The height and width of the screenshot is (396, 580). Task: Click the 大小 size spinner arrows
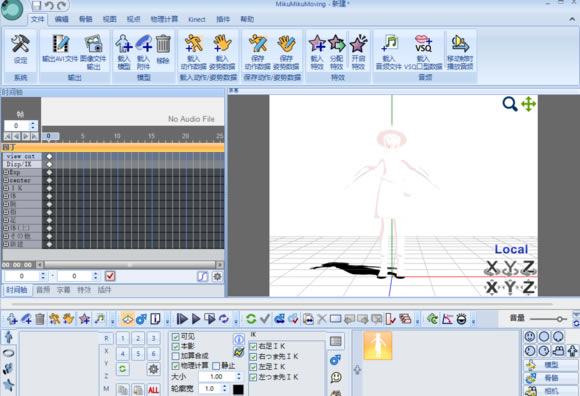pos(239,376)
